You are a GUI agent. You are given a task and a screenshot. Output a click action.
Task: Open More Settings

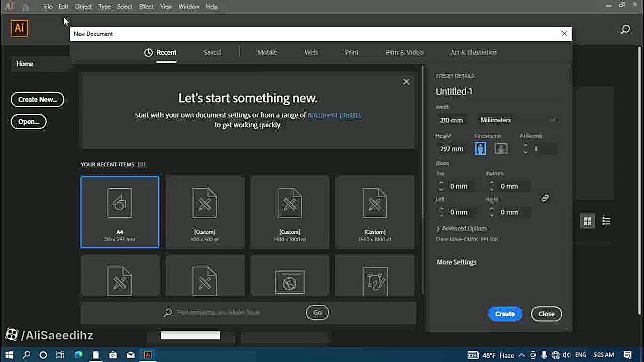[456, 262]
